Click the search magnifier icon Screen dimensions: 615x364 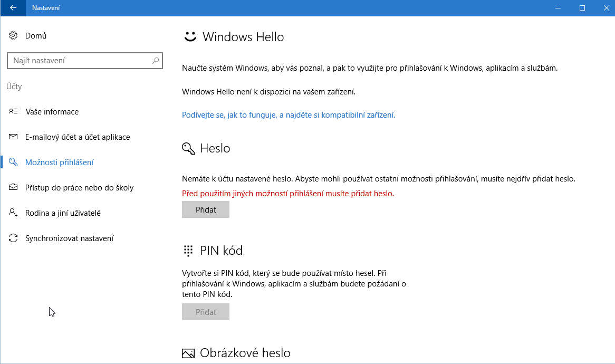[155, 61]
